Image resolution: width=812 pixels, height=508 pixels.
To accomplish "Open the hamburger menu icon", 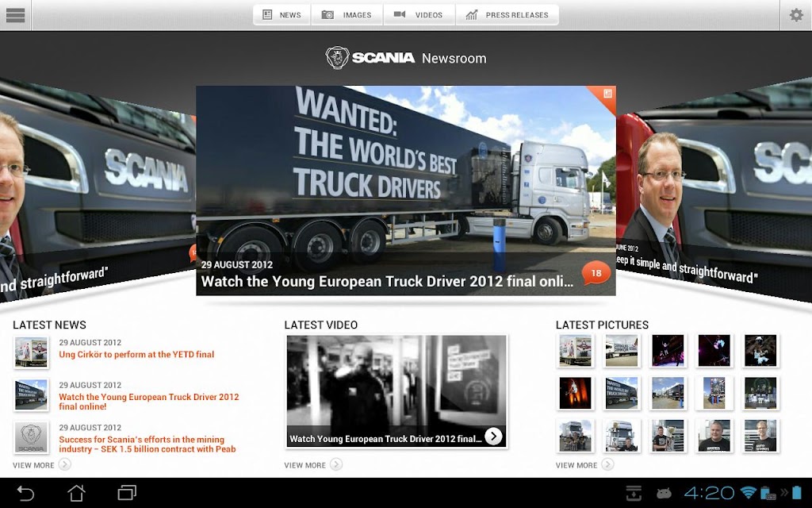I will pos(15,15).
